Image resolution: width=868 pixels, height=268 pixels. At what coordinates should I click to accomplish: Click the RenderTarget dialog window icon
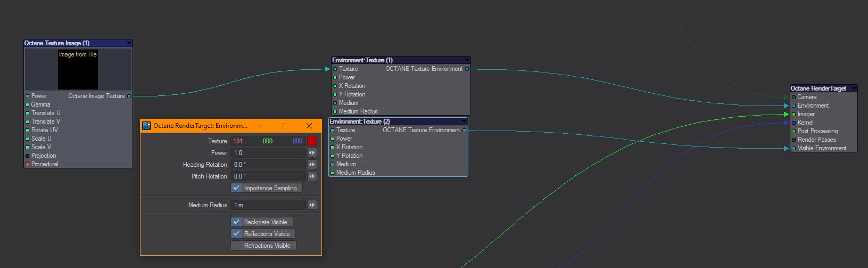[146, 126]
